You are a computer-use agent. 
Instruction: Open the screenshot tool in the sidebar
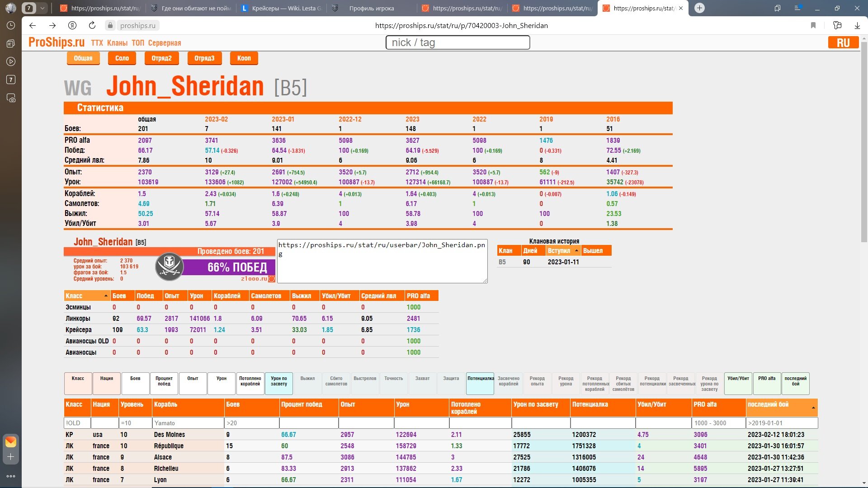coord(11,98)
